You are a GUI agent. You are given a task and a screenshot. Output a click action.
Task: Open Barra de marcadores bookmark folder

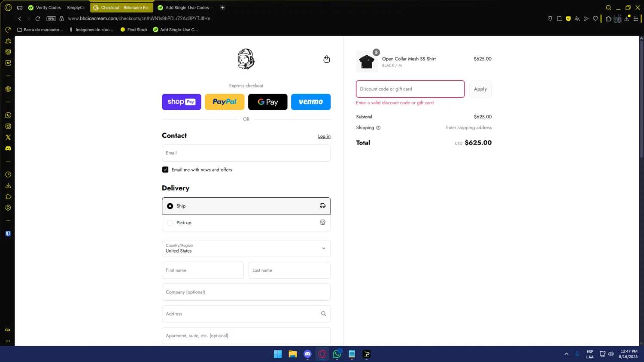[40, 30]
